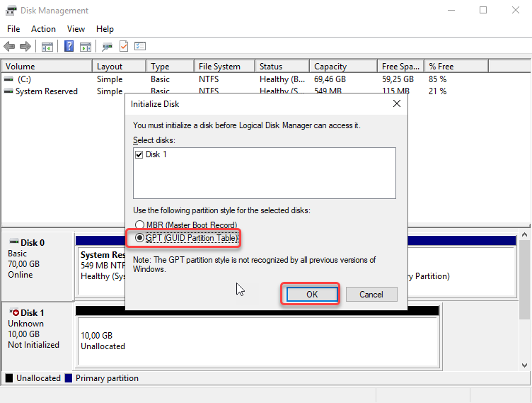Image resolution: width=532 pixels, height=403 pixels.
Task: Choose GPT (GUID Partition Table) option
Action: pyautogui.click(x=139, y=238)
